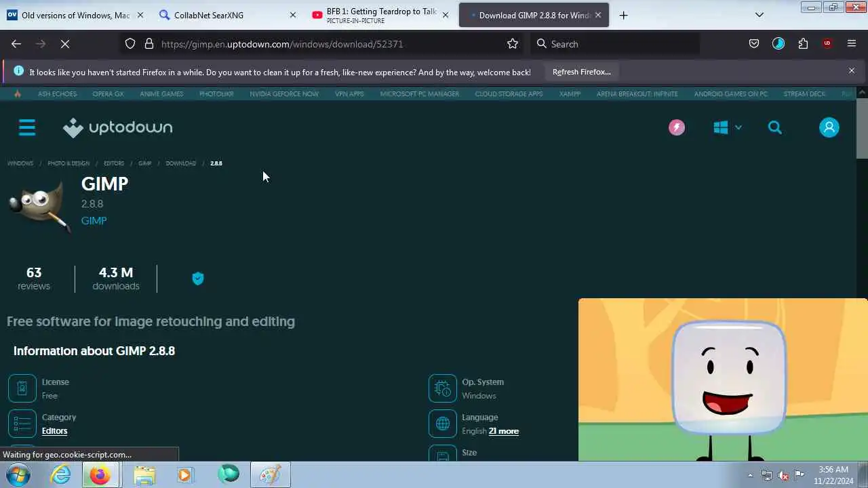Open the Uptodown hamburger menu

pyautogui.click(x=27, y=127)
